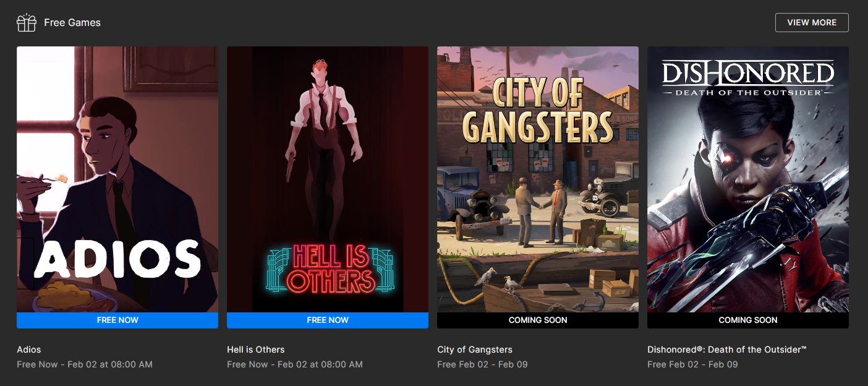Select the Hell is Others title link
Screen dimensions: 868x386
[x=256, y=350]
